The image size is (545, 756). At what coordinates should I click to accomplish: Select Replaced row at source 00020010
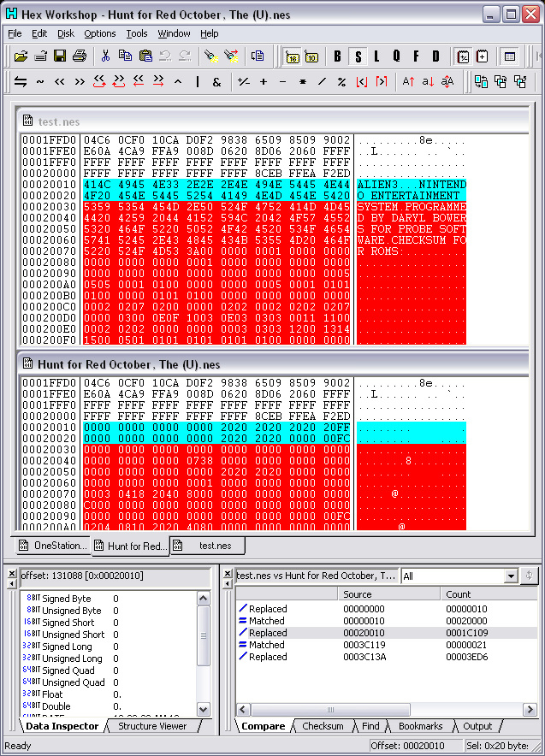click(387, 633)
